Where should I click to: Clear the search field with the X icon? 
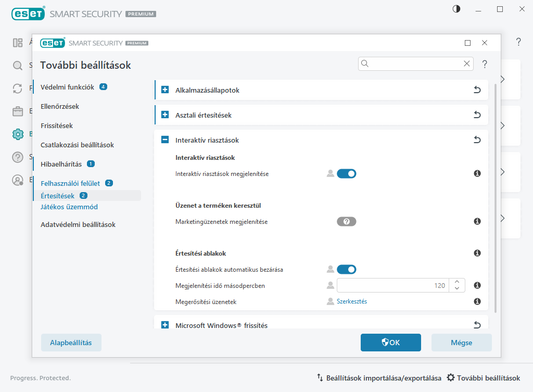(466, 64)
